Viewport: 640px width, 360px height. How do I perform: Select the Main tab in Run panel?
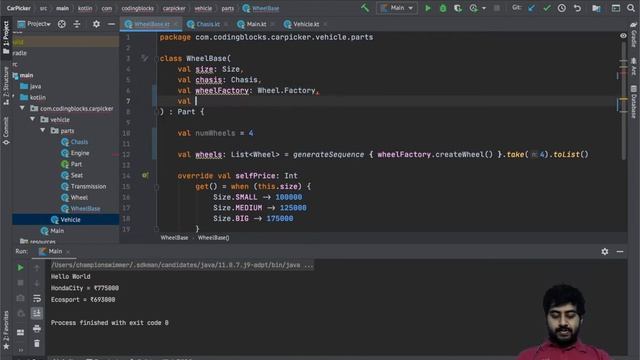pyautogui.click(x=55, y=251)
